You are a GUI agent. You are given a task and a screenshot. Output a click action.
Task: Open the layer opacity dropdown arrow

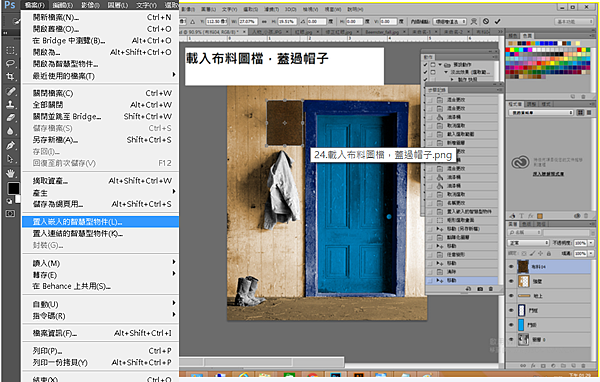[x=591, y=243]
